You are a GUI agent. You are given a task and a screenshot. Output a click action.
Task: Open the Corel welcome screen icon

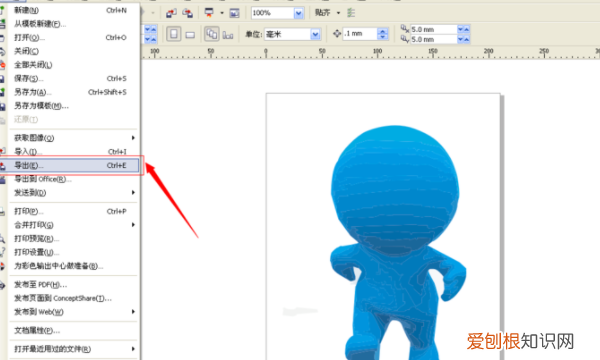(x=234, y=13)
